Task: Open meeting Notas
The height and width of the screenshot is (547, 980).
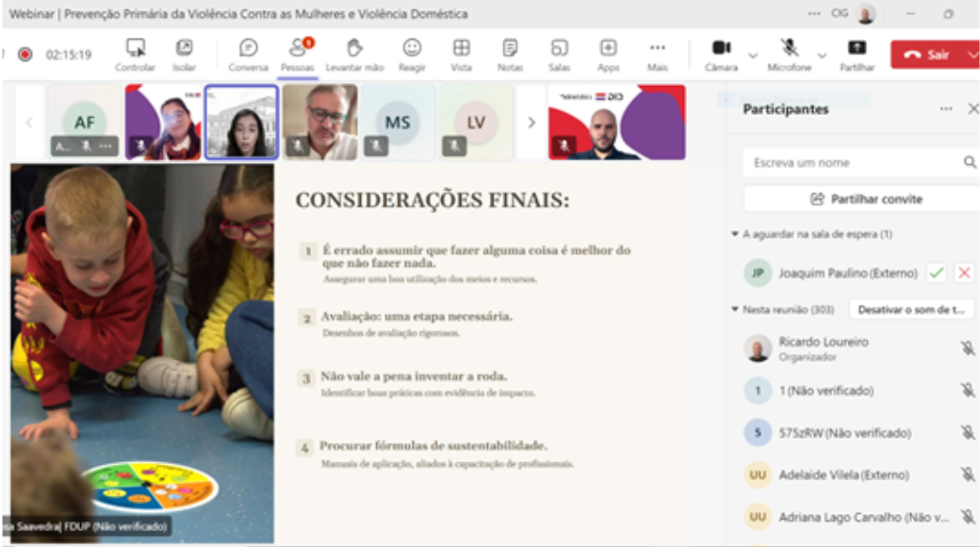Action: (x=510, y=48)
